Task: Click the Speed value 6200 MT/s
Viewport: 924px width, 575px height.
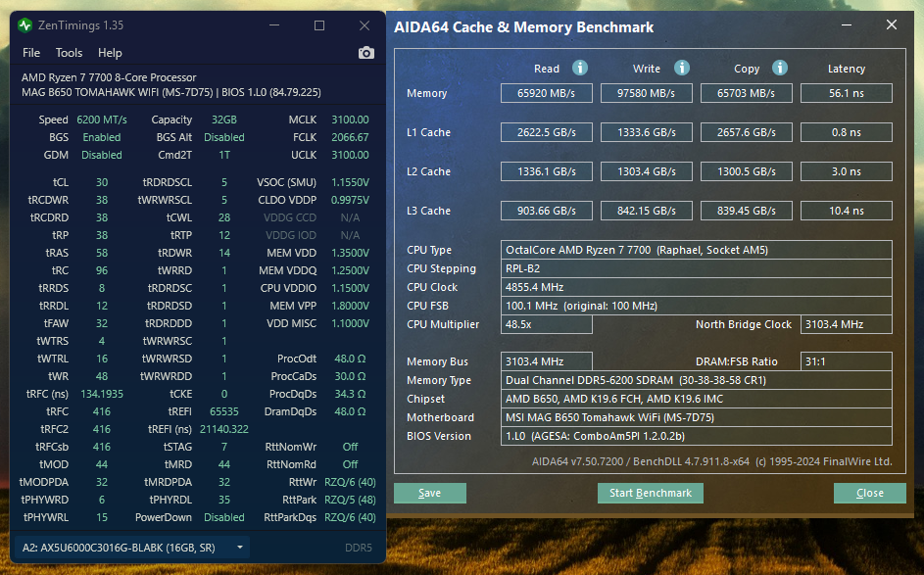Action: coord(101,120)
